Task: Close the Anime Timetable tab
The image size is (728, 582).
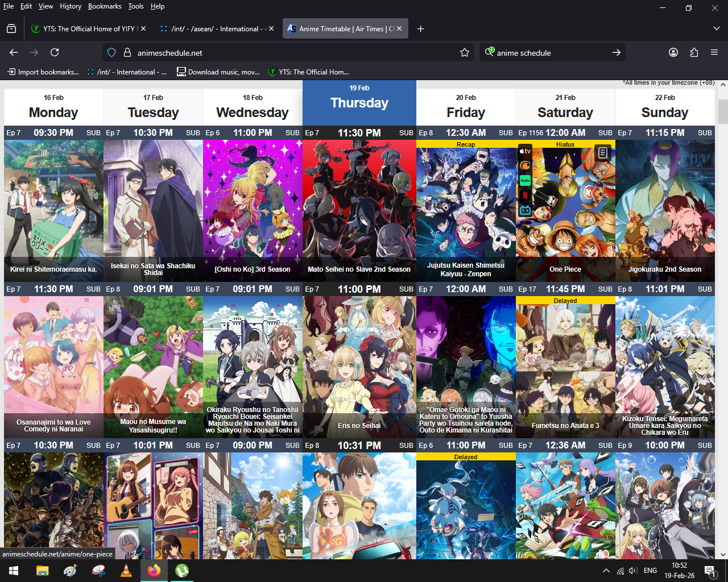Action: (x=399, y=28)
